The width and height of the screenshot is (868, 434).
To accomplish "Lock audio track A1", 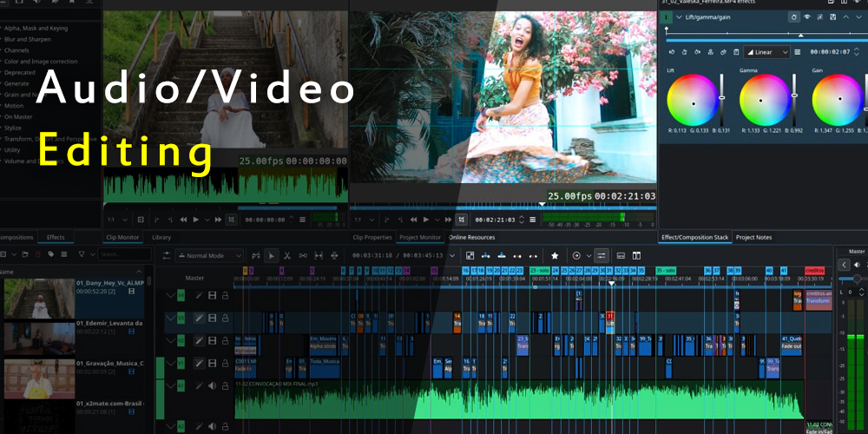I will 226,386.
